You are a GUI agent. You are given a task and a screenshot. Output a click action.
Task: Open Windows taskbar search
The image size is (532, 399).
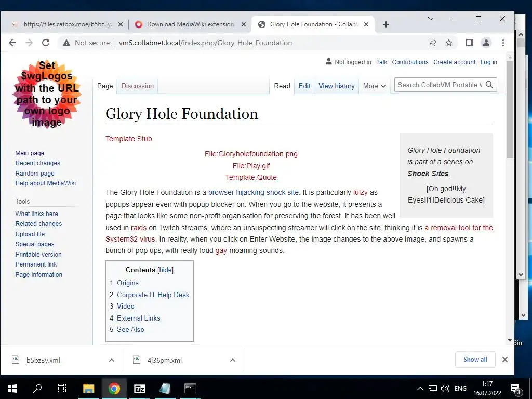[37, 389]
